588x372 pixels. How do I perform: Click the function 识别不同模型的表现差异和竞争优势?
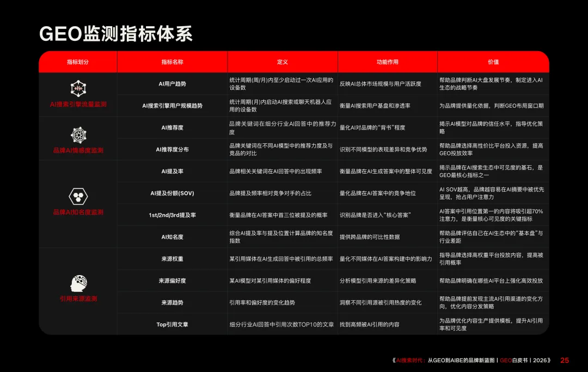(x=383, y=149)
